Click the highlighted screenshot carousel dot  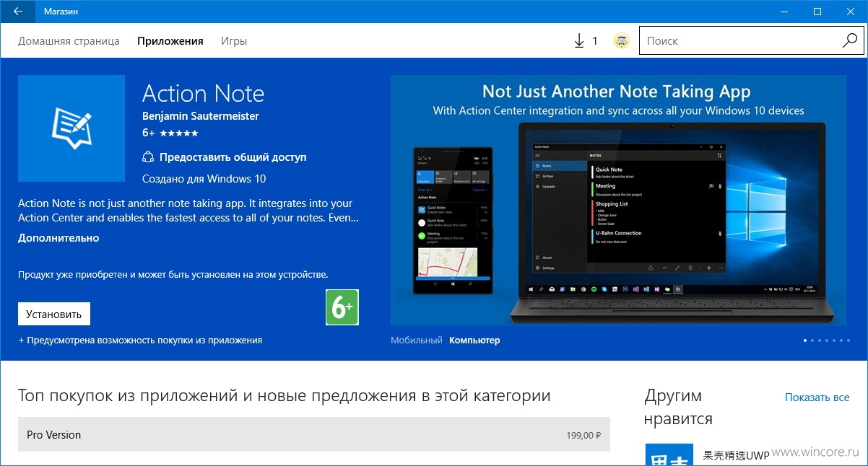[805, 340]
